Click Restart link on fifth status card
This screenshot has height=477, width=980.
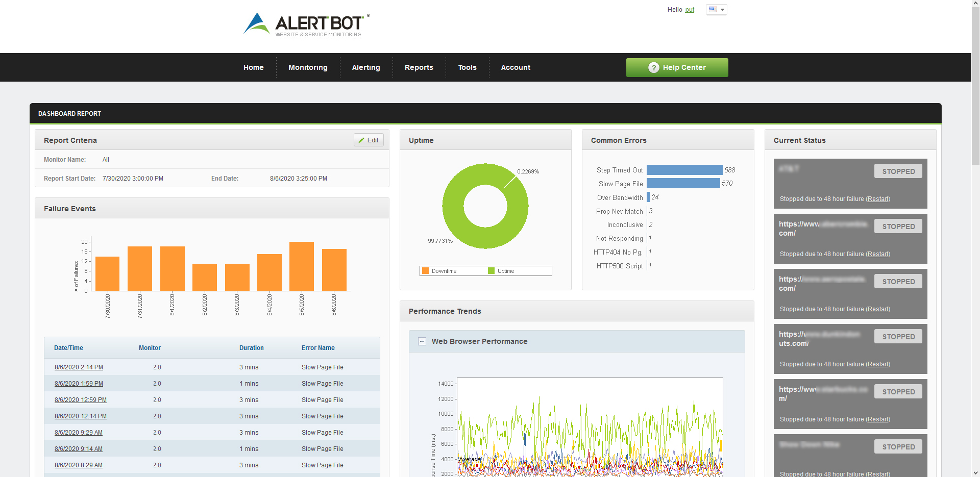click(878, 419)
